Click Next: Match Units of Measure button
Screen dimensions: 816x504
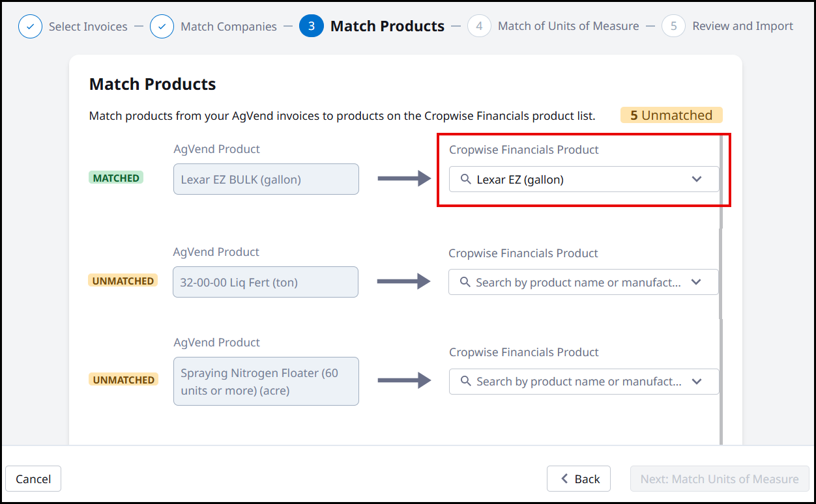[720, 479]
